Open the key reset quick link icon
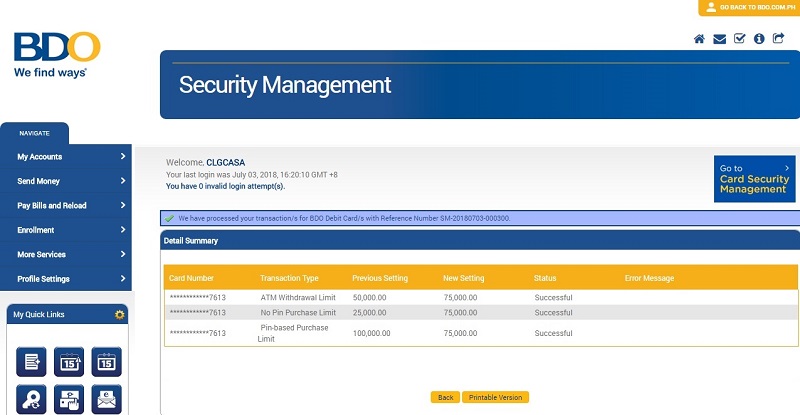This screenshot has height=415, width=800. coord(31,399)
